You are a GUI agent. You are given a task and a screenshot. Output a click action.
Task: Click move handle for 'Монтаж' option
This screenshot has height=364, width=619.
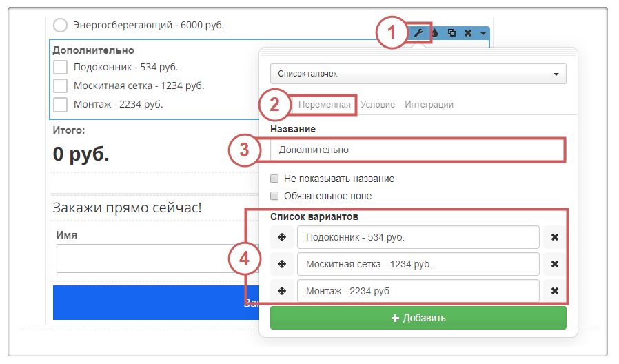tap(281, 291)
